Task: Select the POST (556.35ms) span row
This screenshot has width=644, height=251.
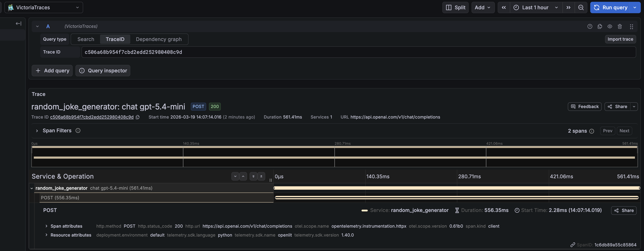Action: [x=156, y=198]
